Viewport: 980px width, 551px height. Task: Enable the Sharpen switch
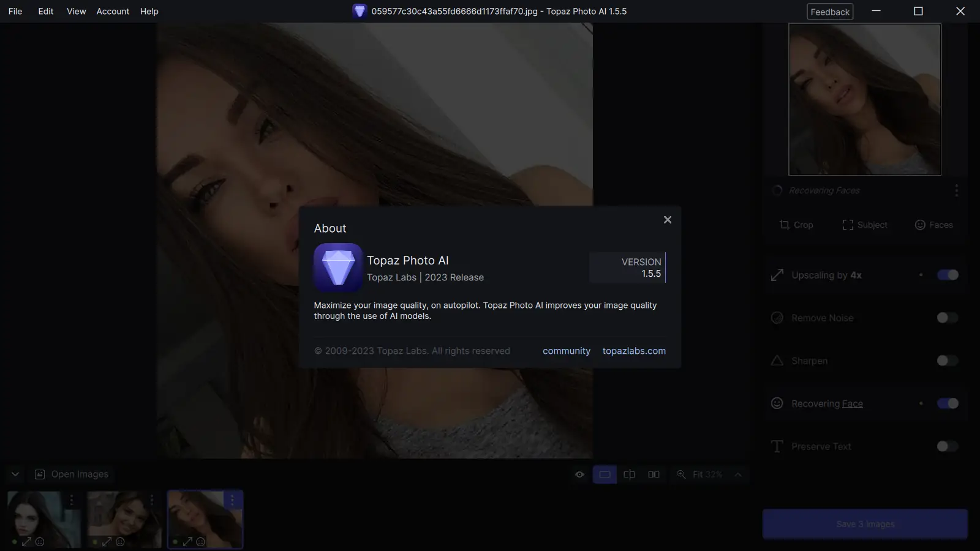pyautogui.click(x=948, y=361)
